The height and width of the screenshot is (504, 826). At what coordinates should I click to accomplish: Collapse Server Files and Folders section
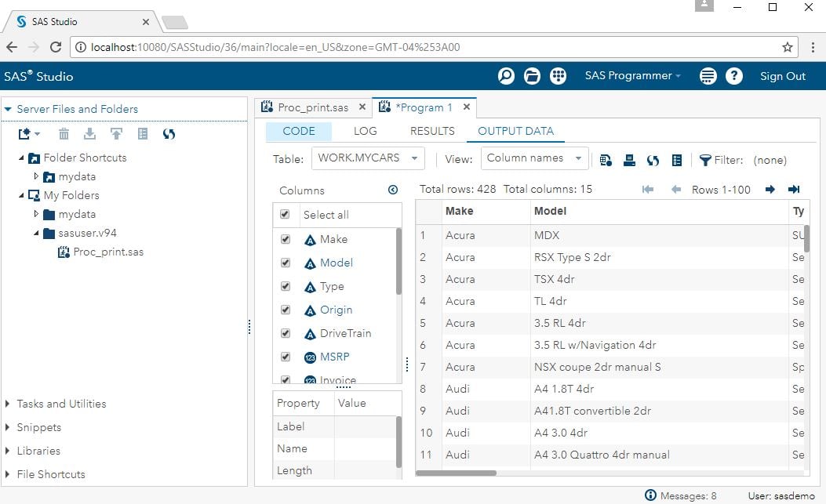8,109
